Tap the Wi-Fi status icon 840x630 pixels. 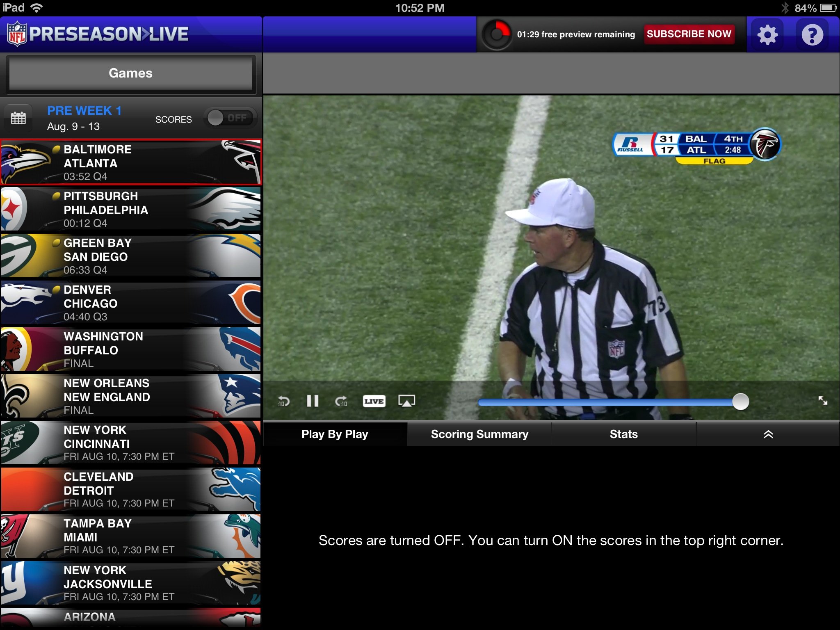click(37, 8)
